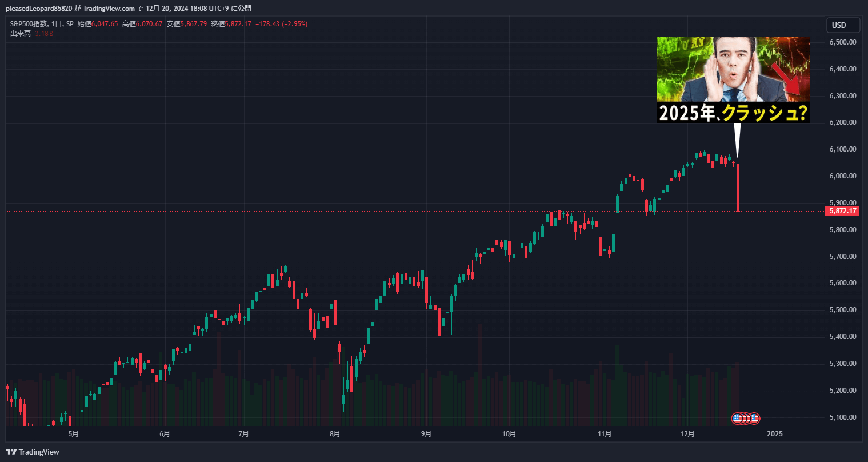
Task: Click the TradingView logo at bottom left
Action: [33, 452]
